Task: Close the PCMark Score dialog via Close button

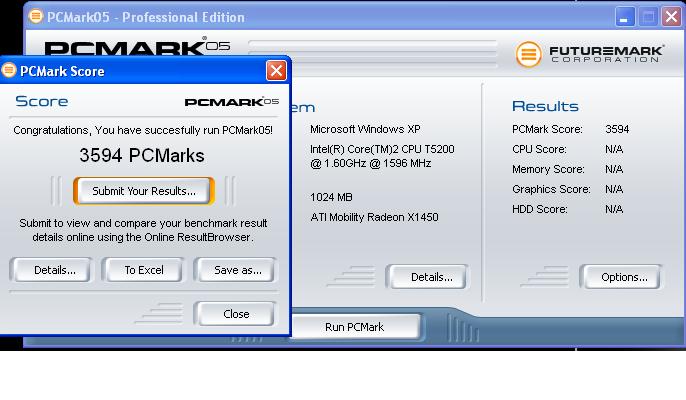Action: pos(236,314)
